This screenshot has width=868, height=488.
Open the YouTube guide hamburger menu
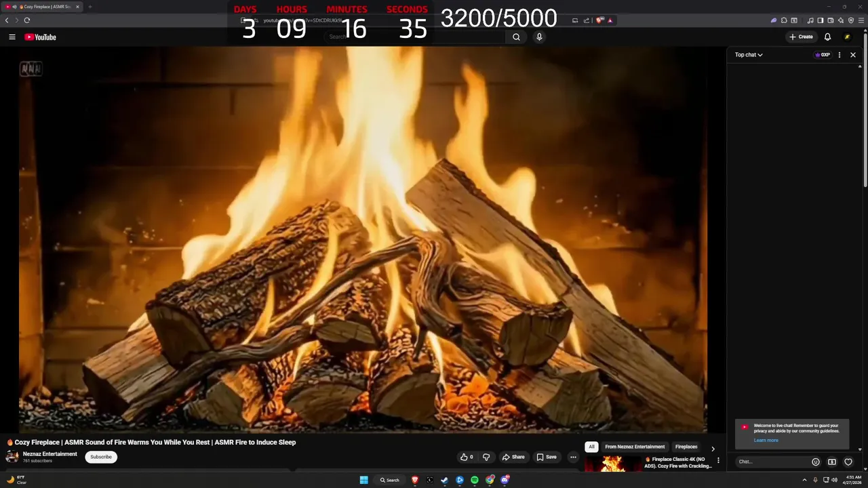point(12,37)
